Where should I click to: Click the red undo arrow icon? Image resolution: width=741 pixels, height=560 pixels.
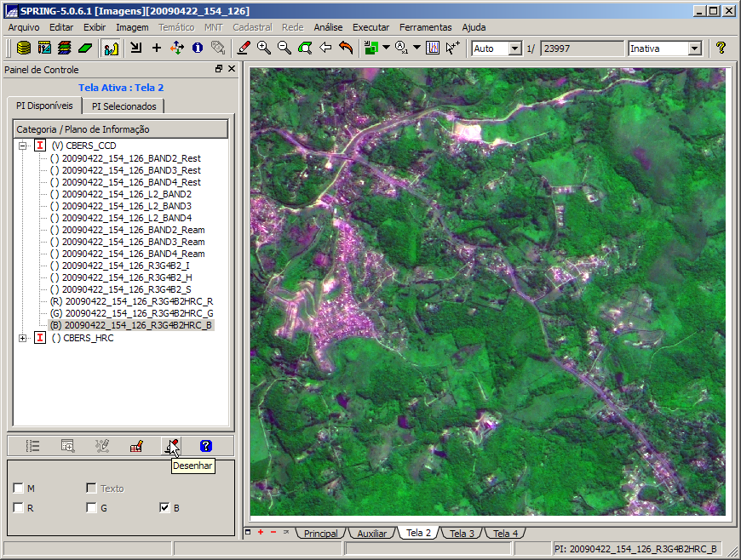(346, 49)
